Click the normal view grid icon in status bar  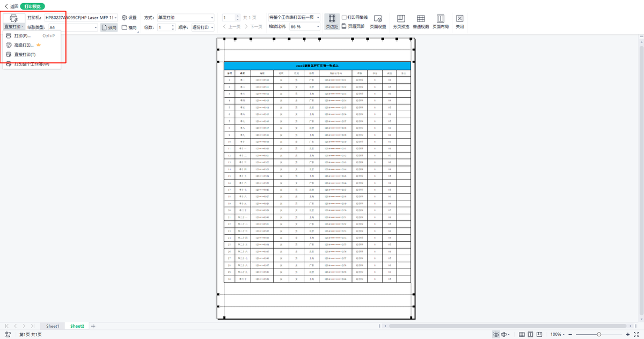(522, 334)
